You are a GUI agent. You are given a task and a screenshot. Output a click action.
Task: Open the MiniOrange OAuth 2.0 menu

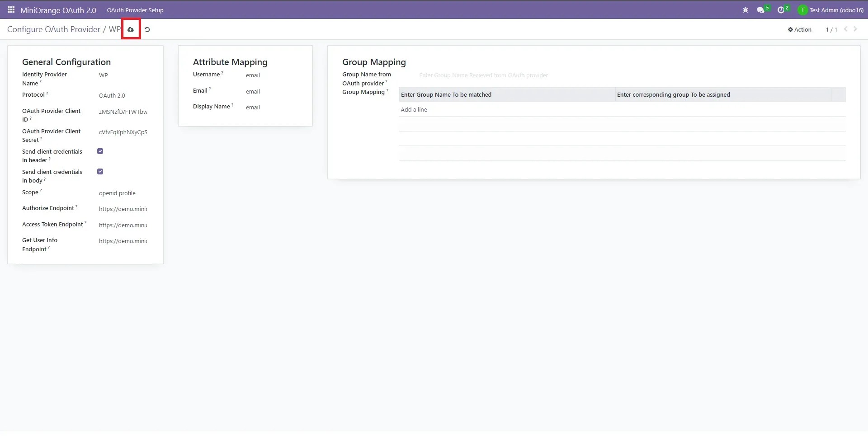coord(58,9)
